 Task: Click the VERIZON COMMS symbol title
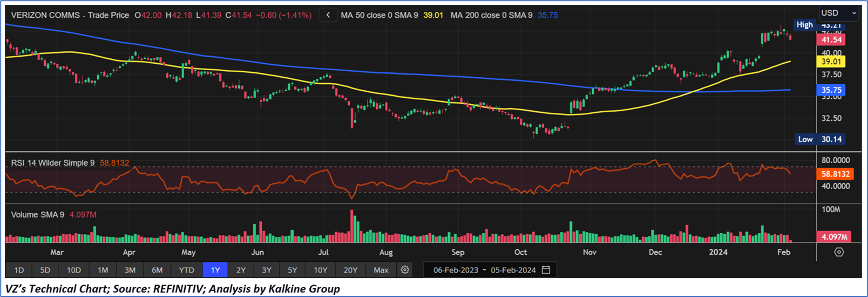[x=45, y=15]
